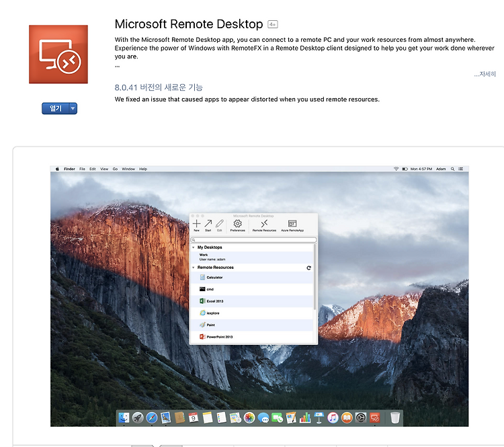Open Notes icon in the Dock

208,417
